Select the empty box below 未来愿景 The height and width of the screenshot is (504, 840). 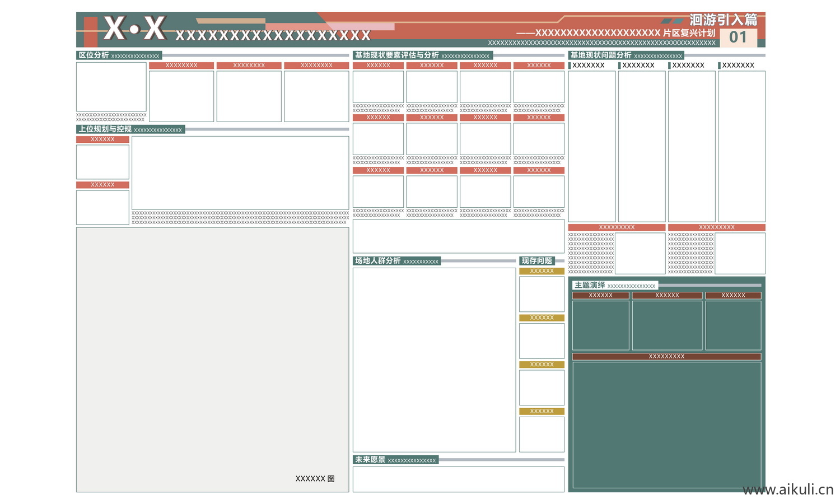458,479
